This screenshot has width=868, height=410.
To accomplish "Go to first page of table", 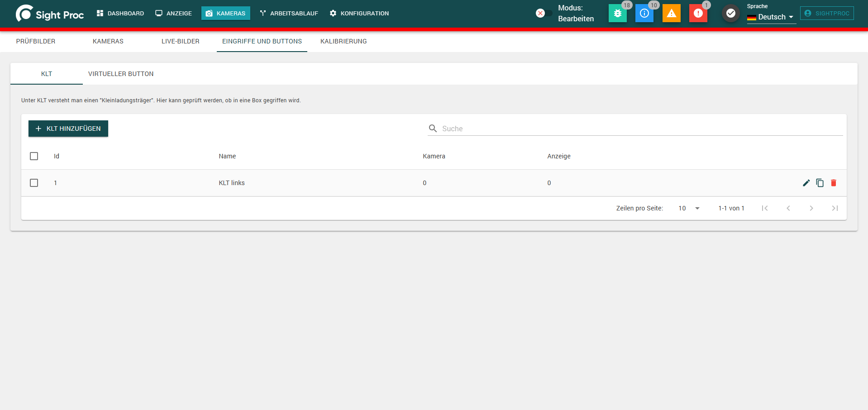I will pyautogui.click(x=764, y=208).
